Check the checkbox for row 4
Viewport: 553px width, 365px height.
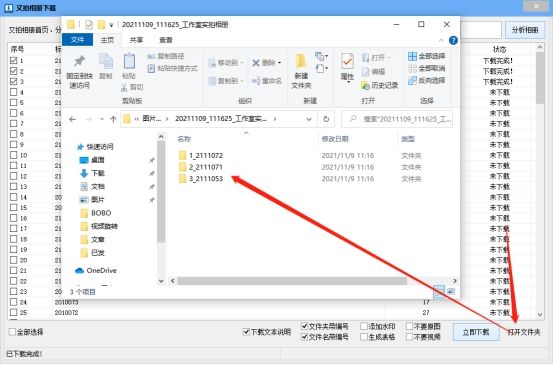tap(13, 92)
